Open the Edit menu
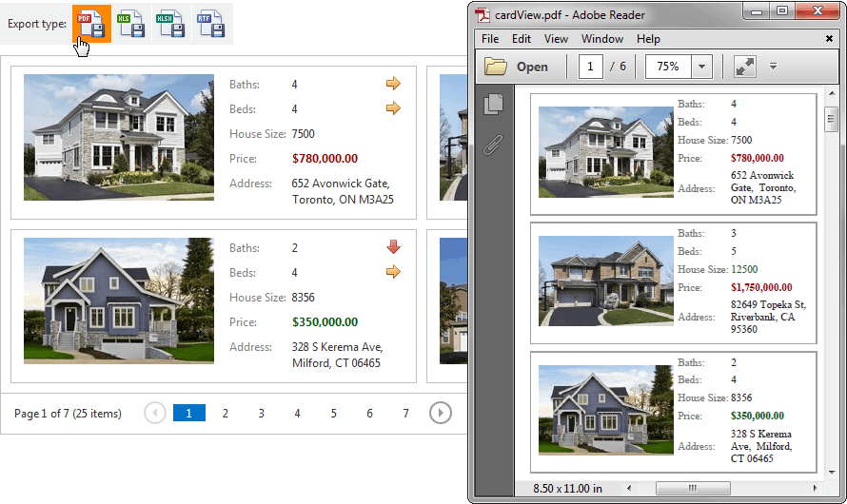Viewport: 847px width, 504px height. [x=522, y=39]
